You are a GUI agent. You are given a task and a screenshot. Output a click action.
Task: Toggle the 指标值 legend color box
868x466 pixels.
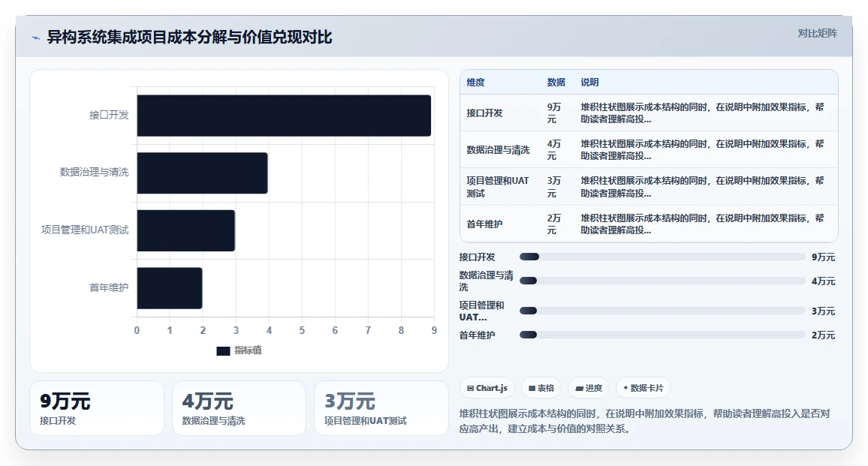tap(223, 351)
